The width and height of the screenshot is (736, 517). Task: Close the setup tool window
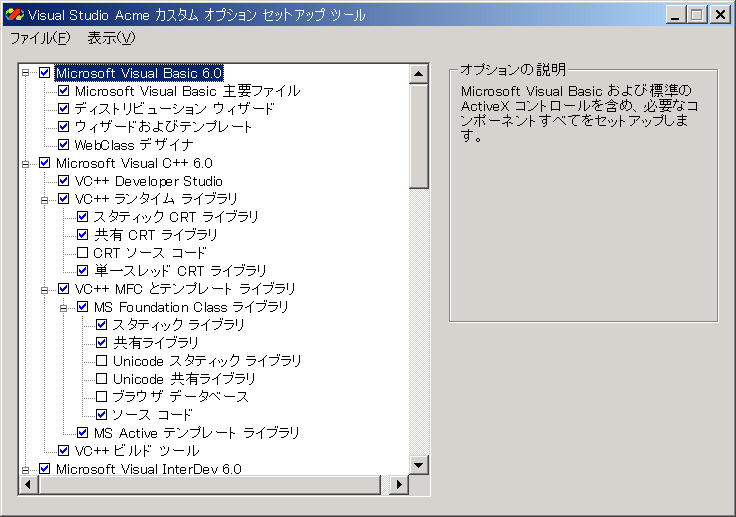(720, 15)
